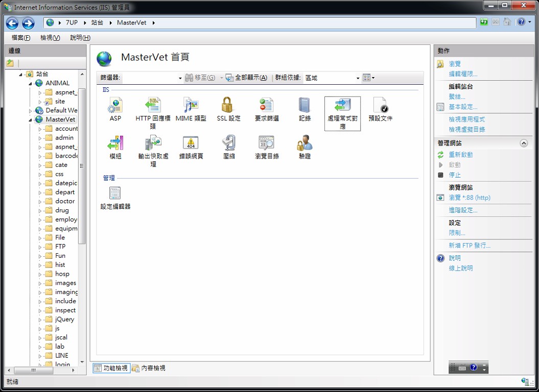Open 處理常式對應 feature icon

342,113
